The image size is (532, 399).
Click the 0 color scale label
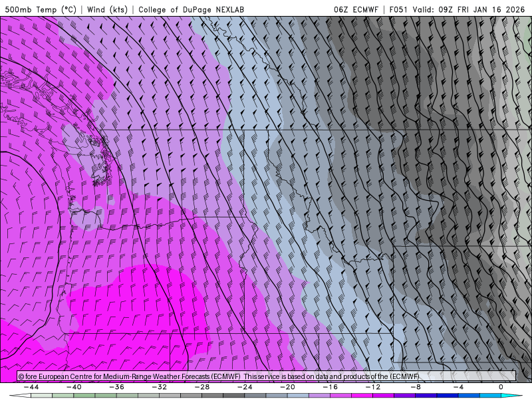pyautogui.click(x=501, y=387)
